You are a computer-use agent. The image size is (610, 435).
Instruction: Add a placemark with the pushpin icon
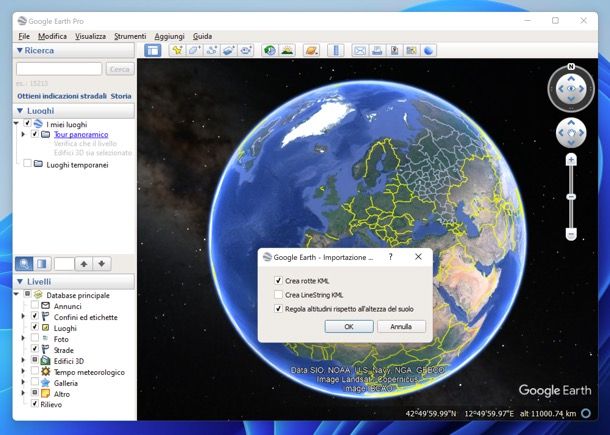coord(177,50)
